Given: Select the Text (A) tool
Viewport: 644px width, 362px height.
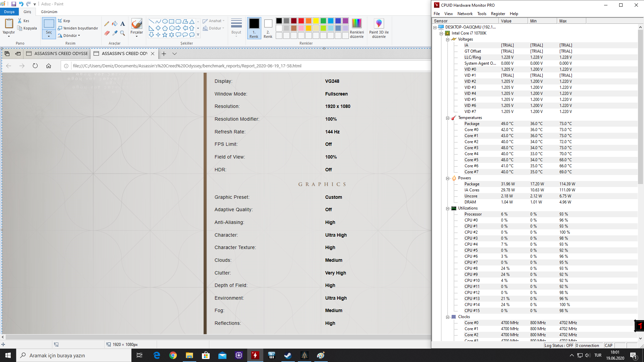Looking at the screenshot, I should 123,23.
